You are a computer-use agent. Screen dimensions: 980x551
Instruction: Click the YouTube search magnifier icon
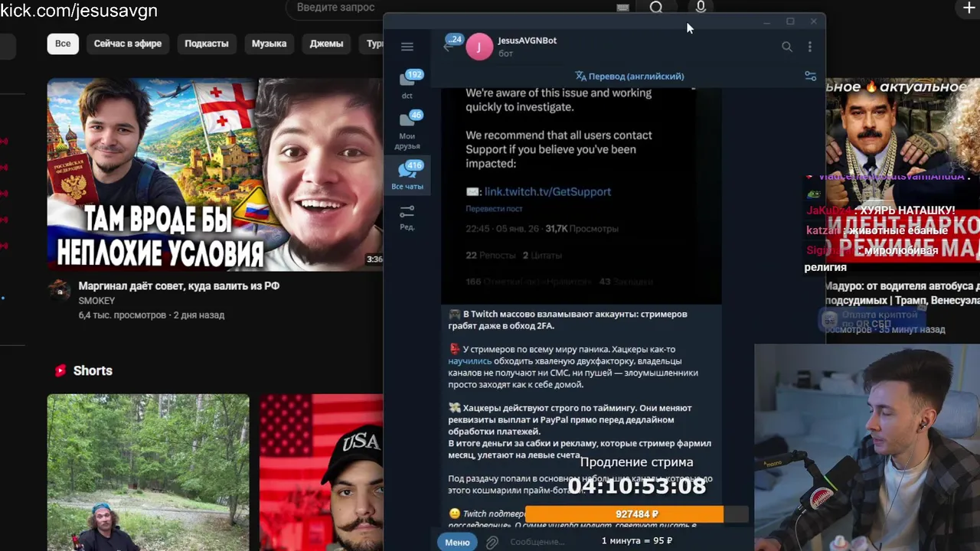656,8
